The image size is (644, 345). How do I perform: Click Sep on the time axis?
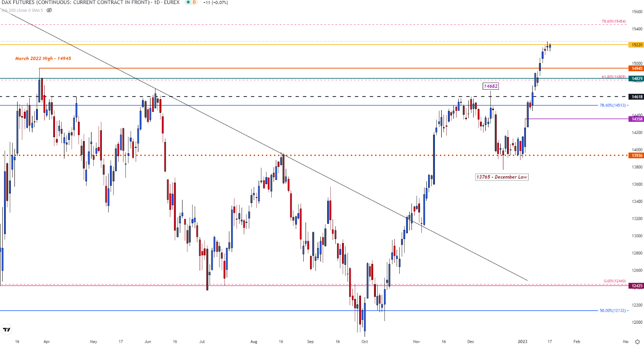pos(311,342)
